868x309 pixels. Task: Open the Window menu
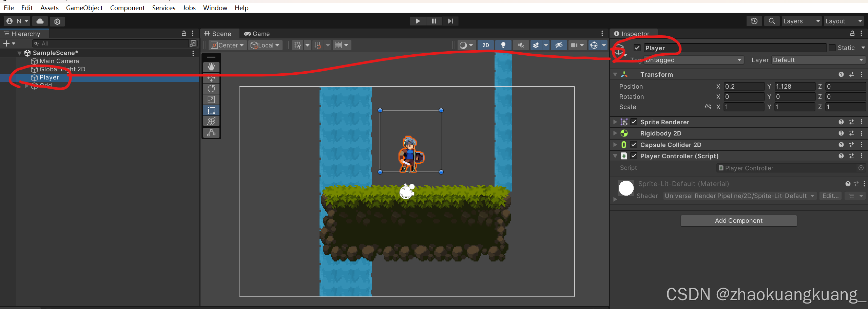click(x=215, y=8)
